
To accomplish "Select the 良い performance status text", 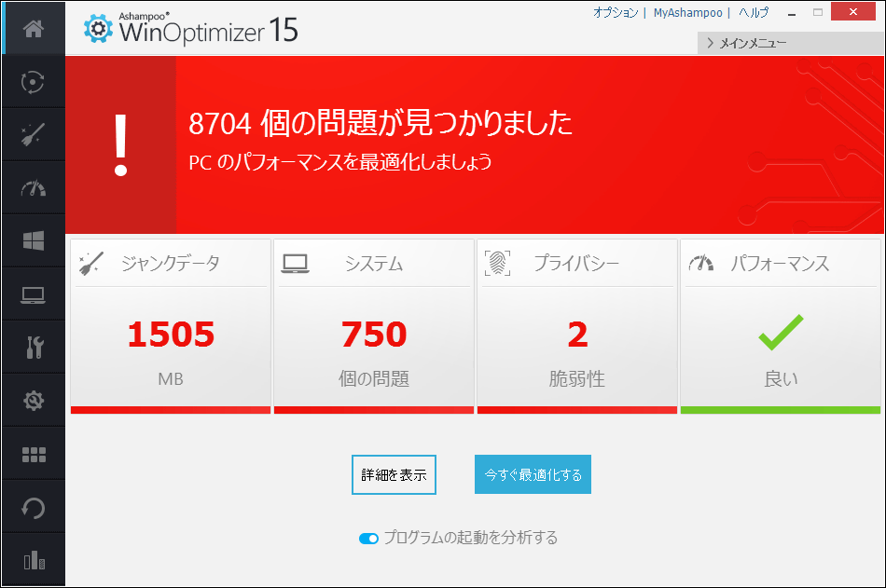I will 781,378.
